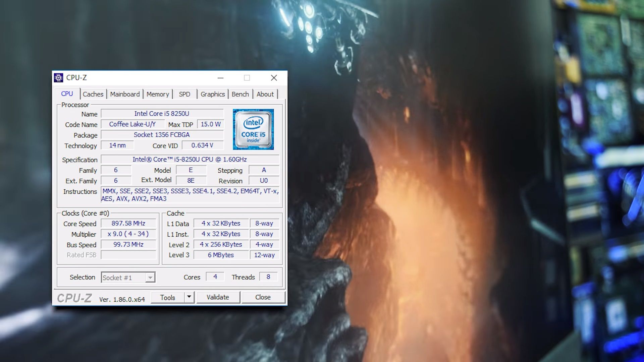Click the Instructions text box
This screenshot has width=644, height=362.
(190, 195)
